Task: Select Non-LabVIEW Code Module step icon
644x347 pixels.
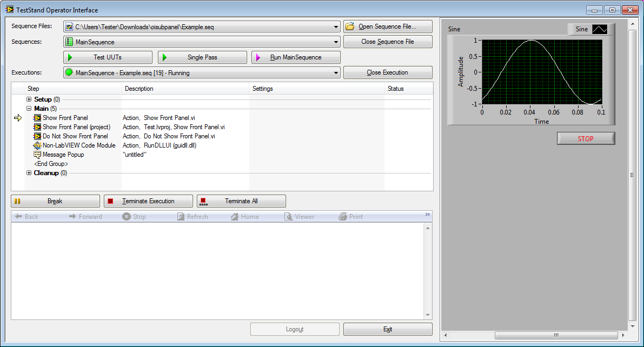Action: click(x=37, y=145)
